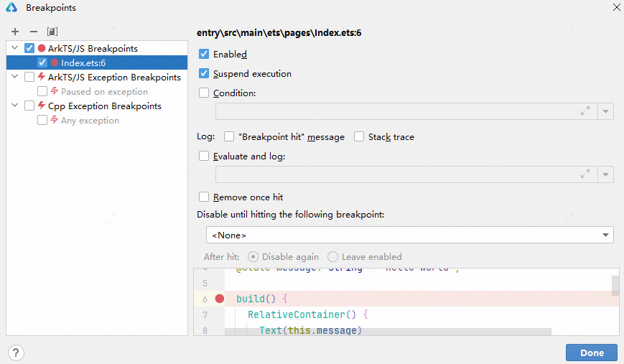The image size is (624, 364).
Task: Enable "Breakpoint hit" message logging
Action: [229, 137]
